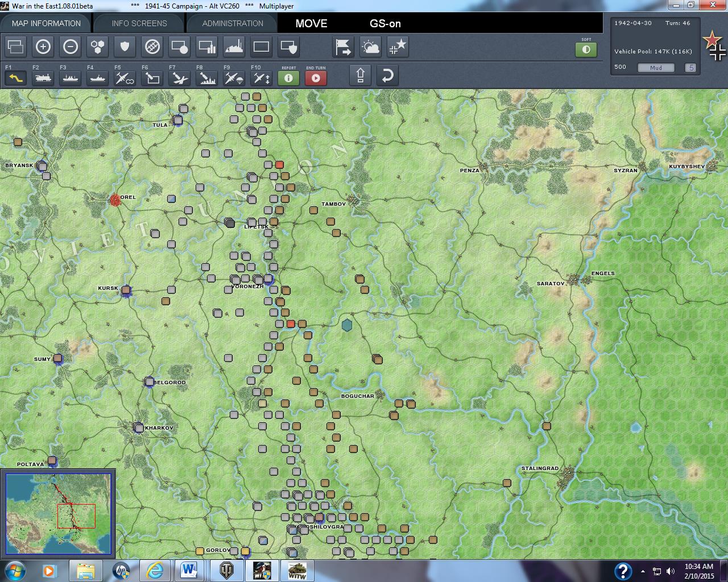Select F1 ground move mode
Image resolution: width=728 pixels, height=582 pixels.
(x=16, y=77)
